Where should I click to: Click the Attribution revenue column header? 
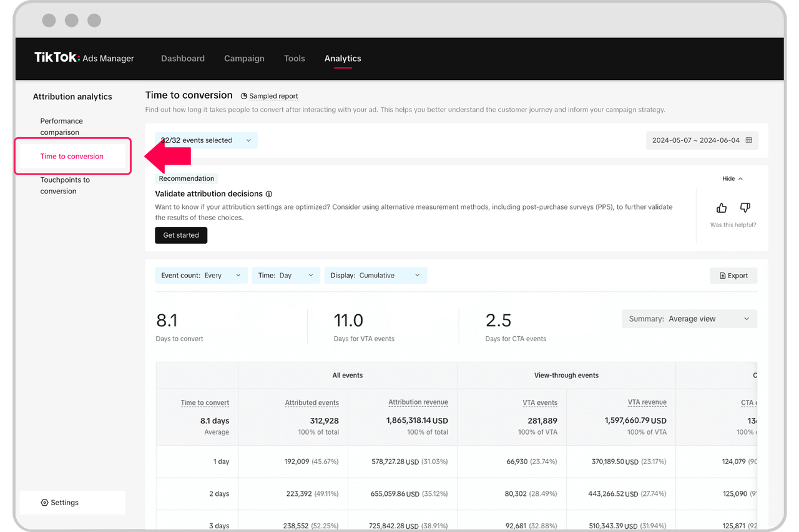[418, 402]
